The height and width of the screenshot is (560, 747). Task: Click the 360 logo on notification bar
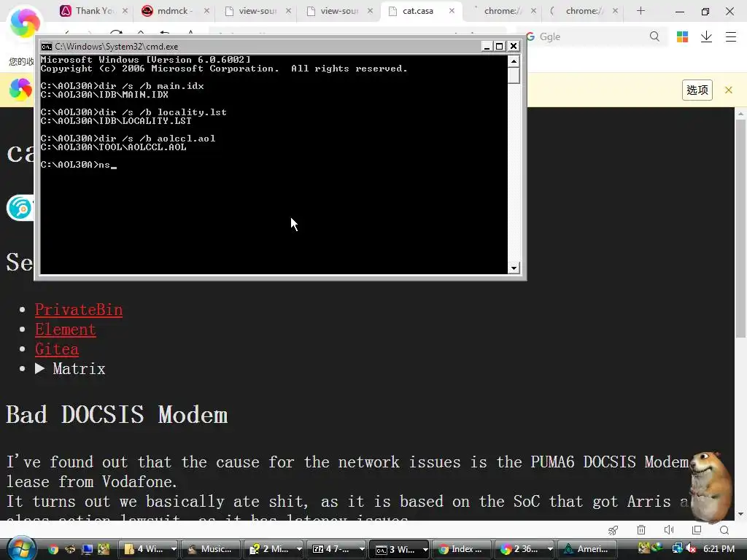[20, 90]
